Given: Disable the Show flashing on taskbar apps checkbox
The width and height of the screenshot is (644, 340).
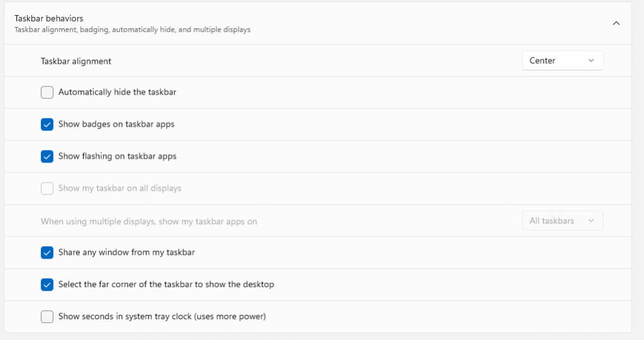Looking at the screenshot, I should [x=47, y=157].
